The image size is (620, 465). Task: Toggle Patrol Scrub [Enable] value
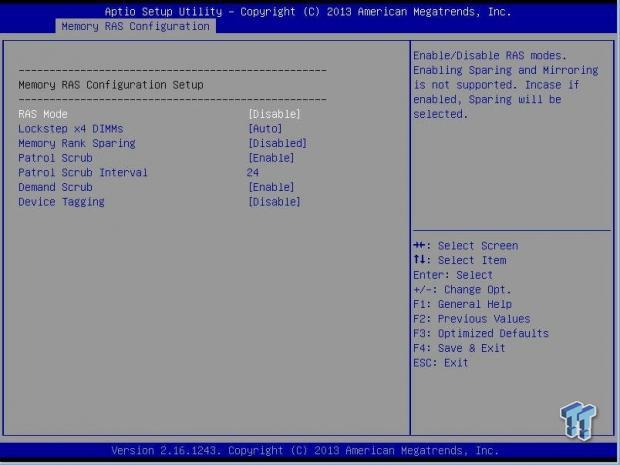tap(271, 158)
